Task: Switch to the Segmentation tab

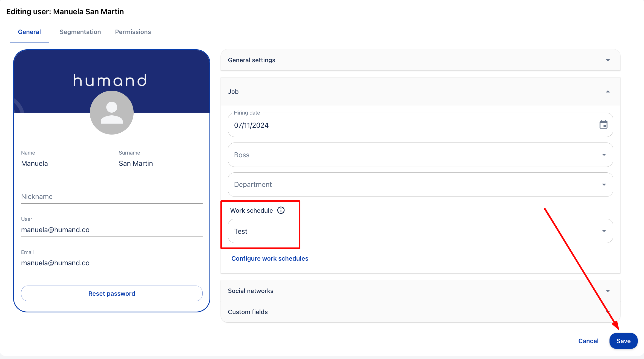Action: (x=80, y=32)
